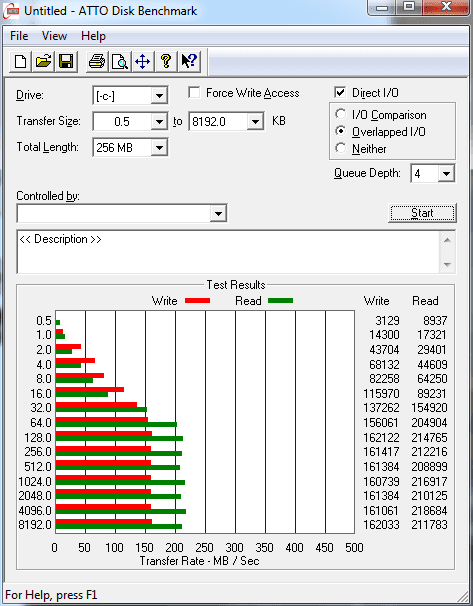Activate context help arrow-question icon
The image size is (473, 606).
189,61
